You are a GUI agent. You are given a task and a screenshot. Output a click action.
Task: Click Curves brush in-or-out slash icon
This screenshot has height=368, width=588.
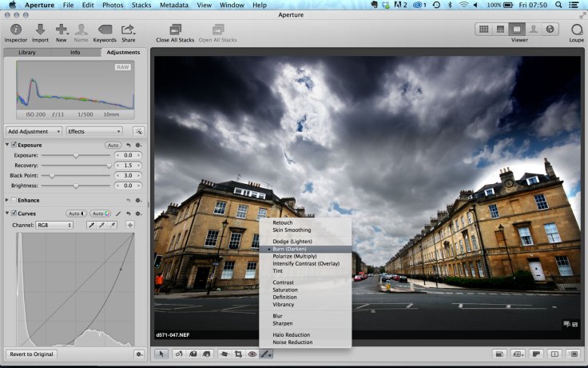coord(118,214)
